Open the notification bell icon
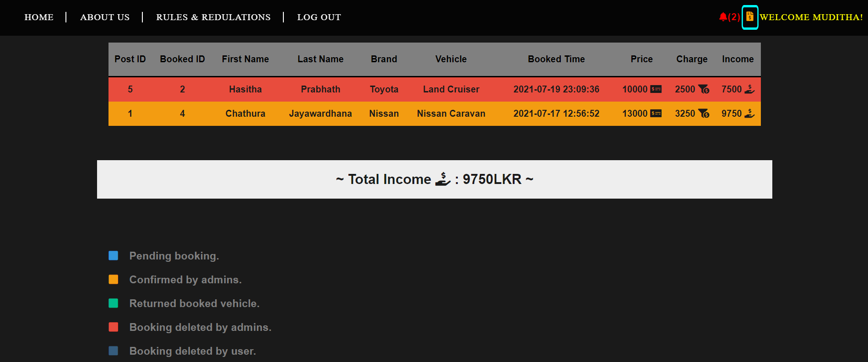Screen dimensions: 868x362 723,17
